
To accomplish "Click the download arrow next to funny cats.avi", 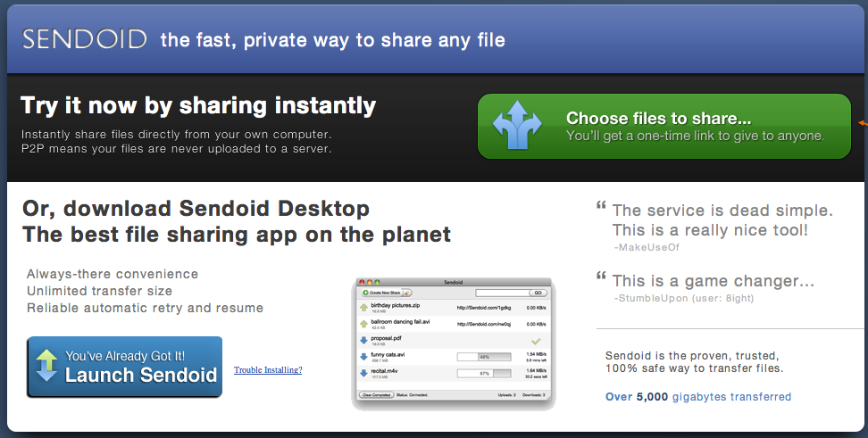I will click(x=364, y=357).
